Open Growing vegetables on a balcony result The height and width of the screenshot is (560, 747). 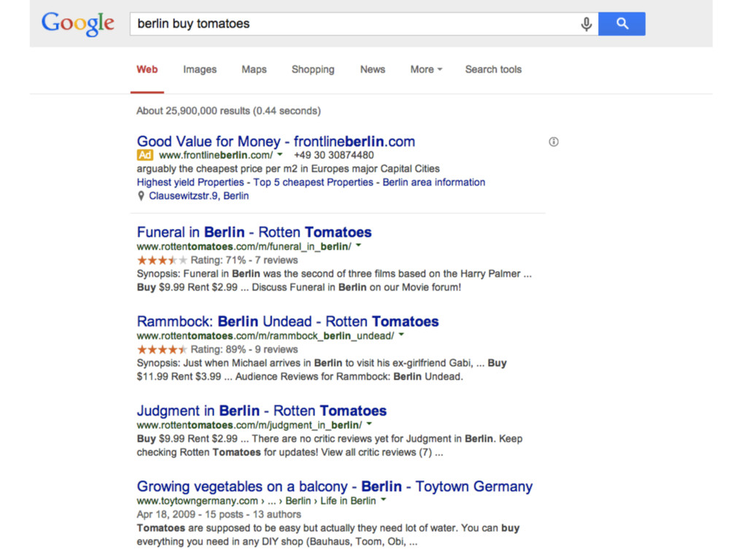pos(334,486)
